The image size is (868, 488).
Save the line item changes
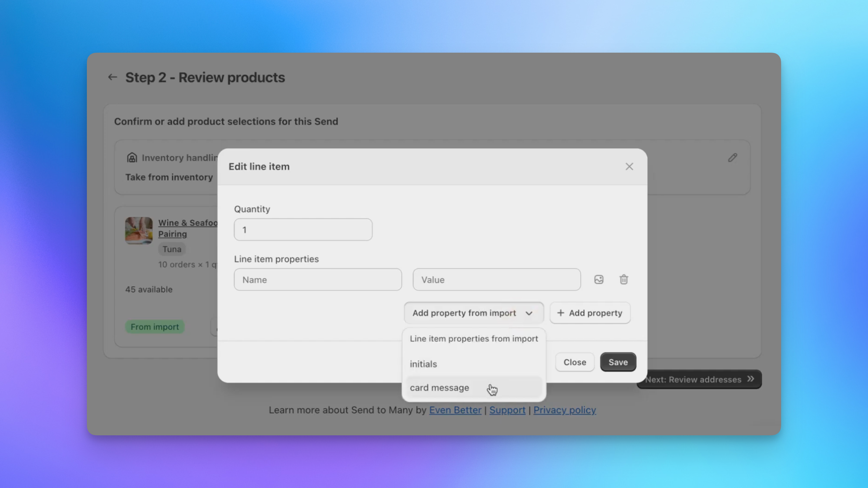[x=618, y=362]
